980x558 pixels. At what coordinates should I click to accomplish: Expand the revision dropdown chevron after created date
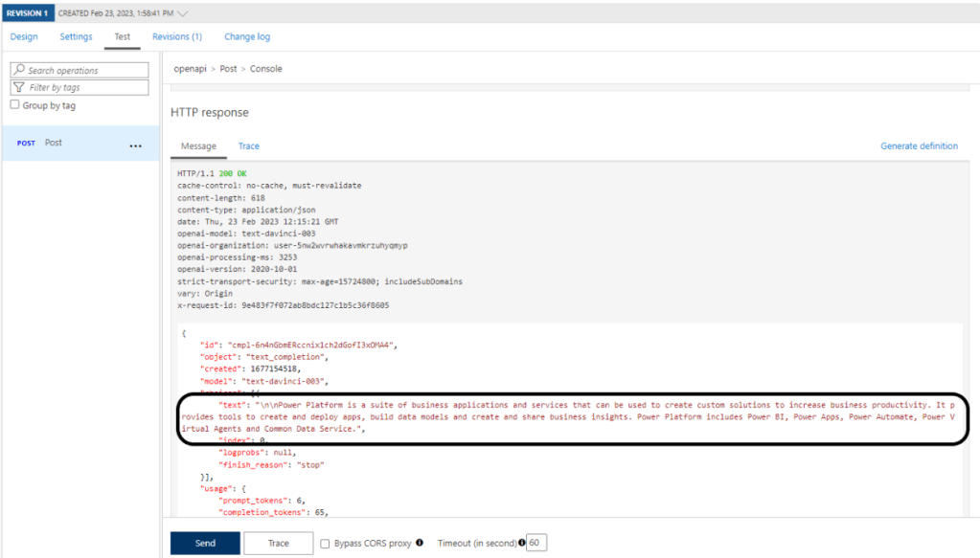(x=183, y=12)
